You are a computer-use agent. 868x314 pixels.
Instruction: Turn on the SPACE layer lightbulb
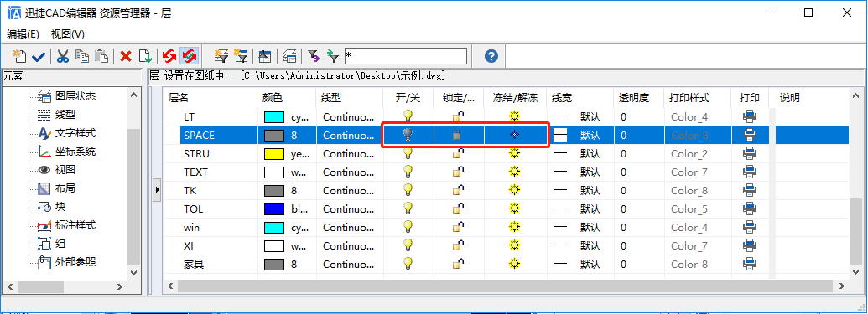tap(408, 134)
